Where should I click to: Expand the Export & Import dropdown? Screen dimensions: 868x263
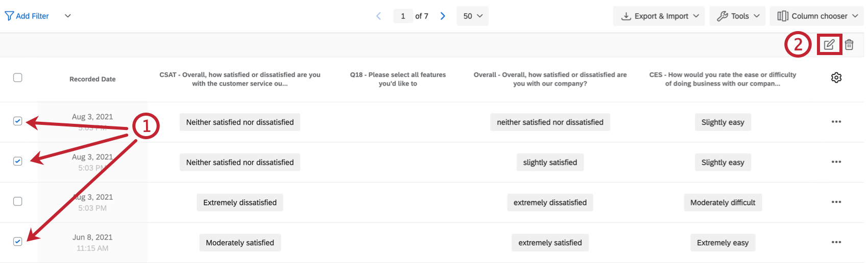[659, 16]
